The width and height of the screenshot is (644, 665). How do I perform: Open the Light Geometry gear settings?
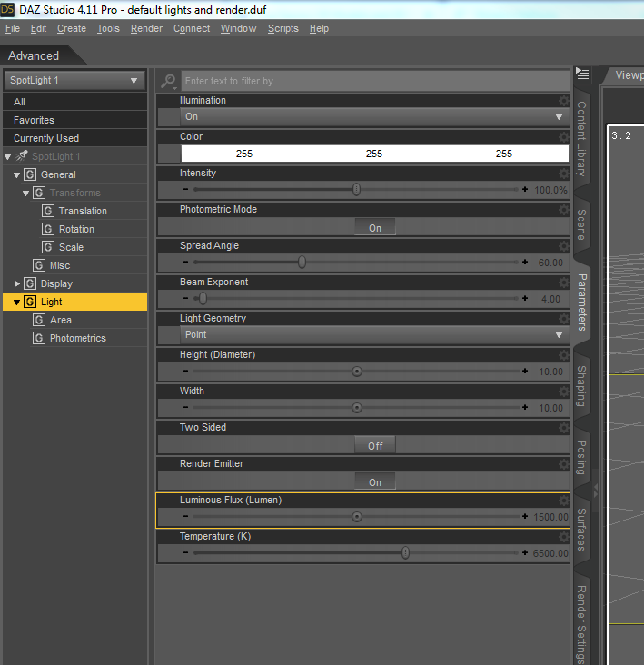coord(563,319)
